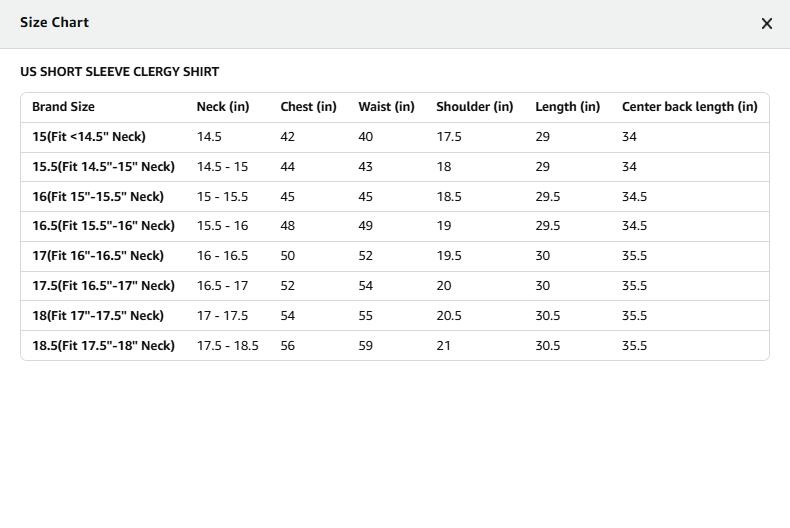Select the 16(Fit 15"-15.5" Neck) row
790x528 pixels.
pyautogui.click(x=98, y=197)
